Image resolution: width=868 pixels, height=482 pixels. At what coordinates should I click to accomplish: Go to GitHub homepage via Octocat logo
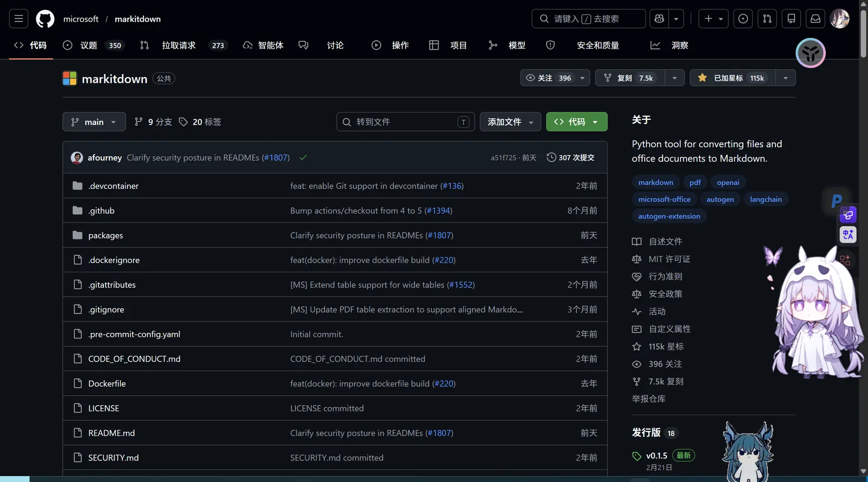tap(45, 19)
